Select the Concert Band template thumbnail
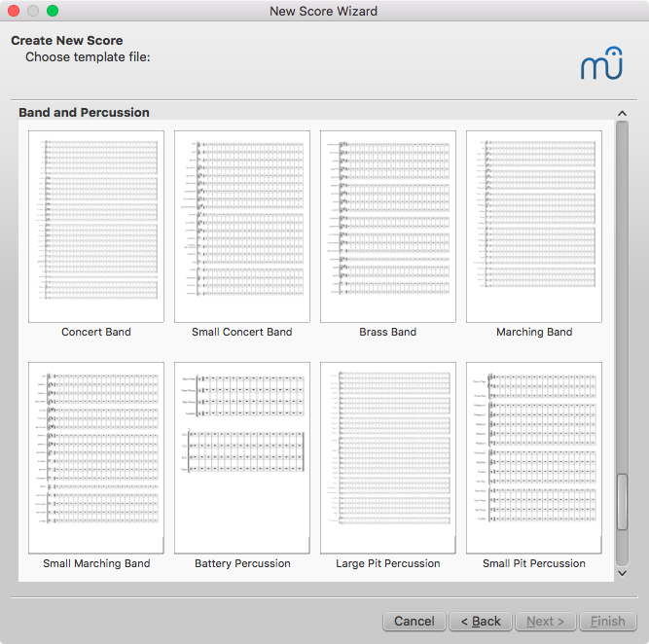This screenshot has width=649, height=644. tap(96, 227)
